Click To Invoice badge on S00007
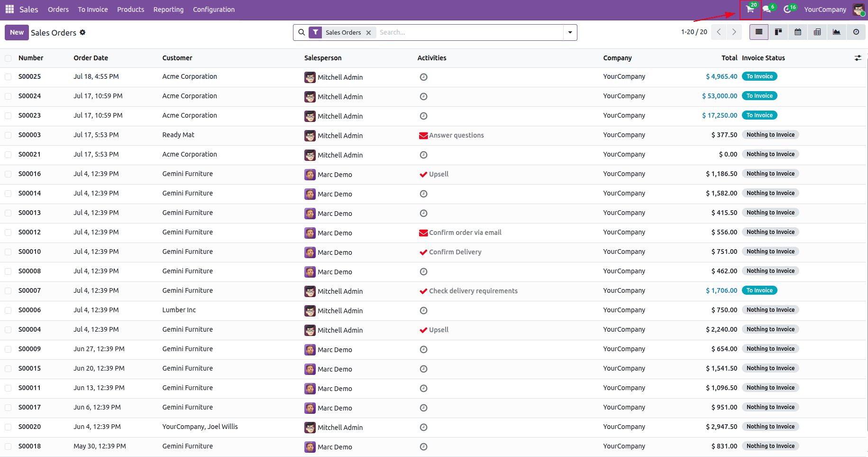Screen dimensions: 868x457 pyautogui.click(x=759, y=290)
